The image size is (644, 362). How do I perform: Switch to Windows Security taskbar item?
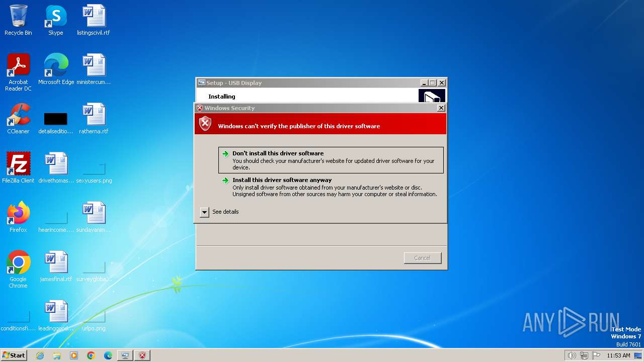tap(142, 355)
